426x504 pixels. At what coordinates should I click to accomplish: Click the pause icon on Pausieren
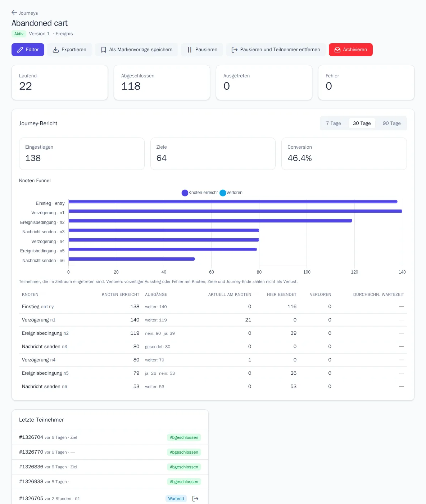point(190,50)
